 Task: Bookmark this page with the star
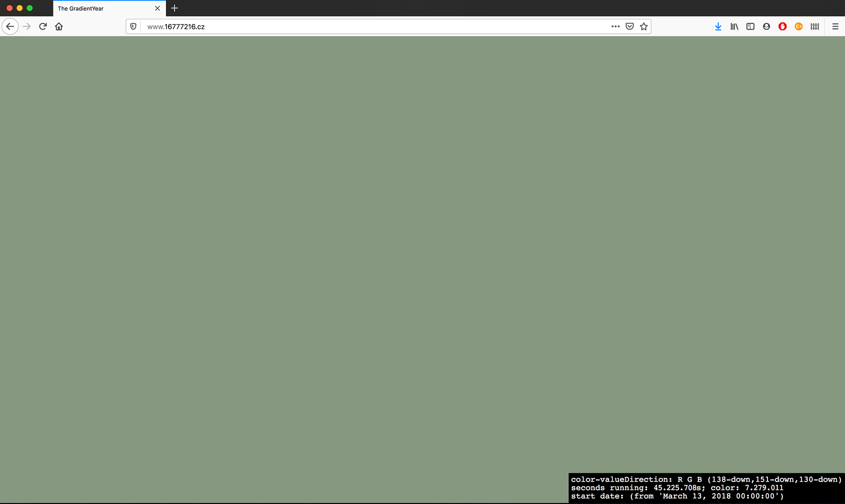[644, 26]
